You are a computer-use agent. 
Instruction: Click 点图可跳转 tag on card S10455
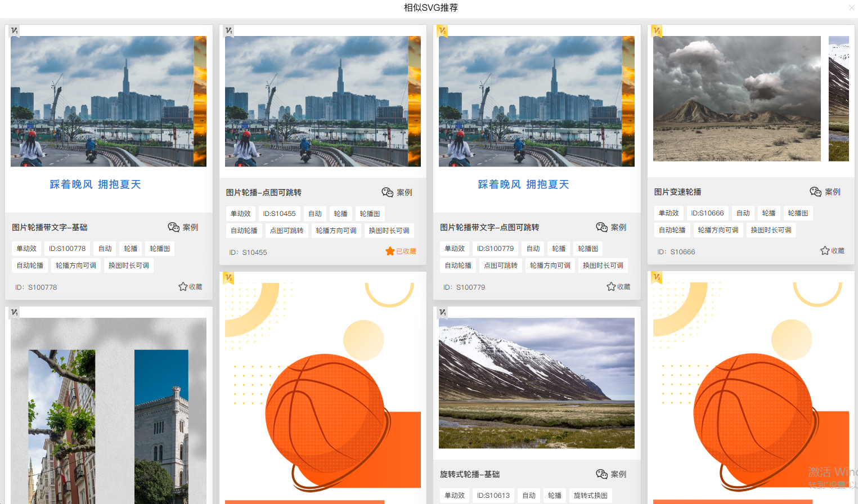click(x=287, y=231)
